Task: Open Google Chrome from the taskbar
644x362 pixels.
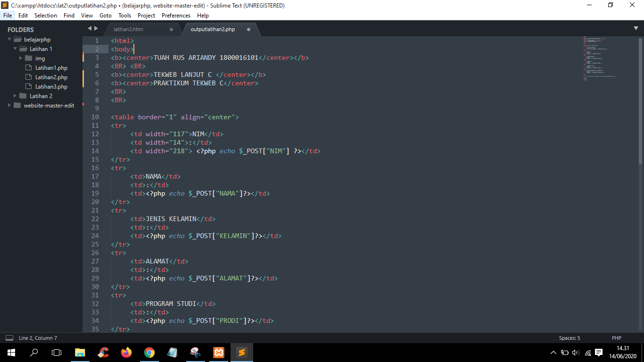Action: (x=149, y=353)
